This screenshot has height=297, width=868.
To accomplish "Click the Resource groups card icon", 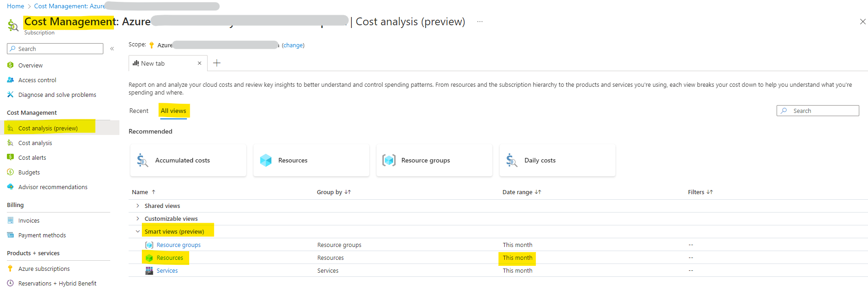I will click(x=389, y=160).
